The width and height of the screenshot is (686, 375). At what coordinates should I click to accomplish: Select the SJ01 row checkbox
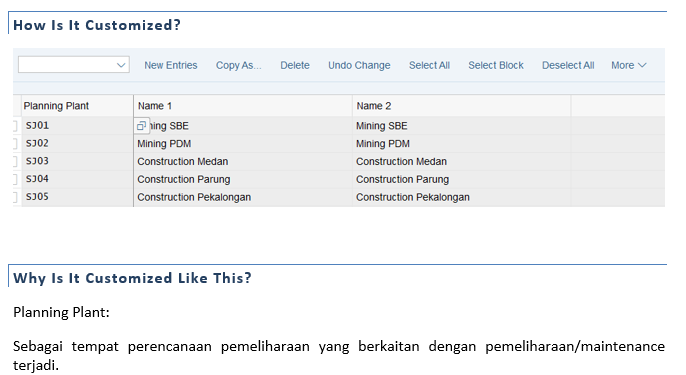[x=15, y=126]
